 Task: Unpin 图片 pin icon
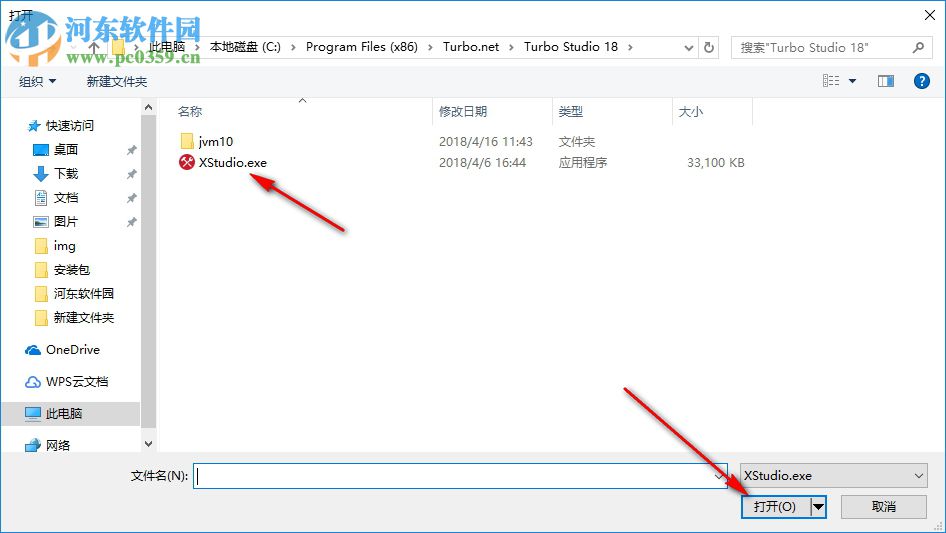[x=131, y=222]
